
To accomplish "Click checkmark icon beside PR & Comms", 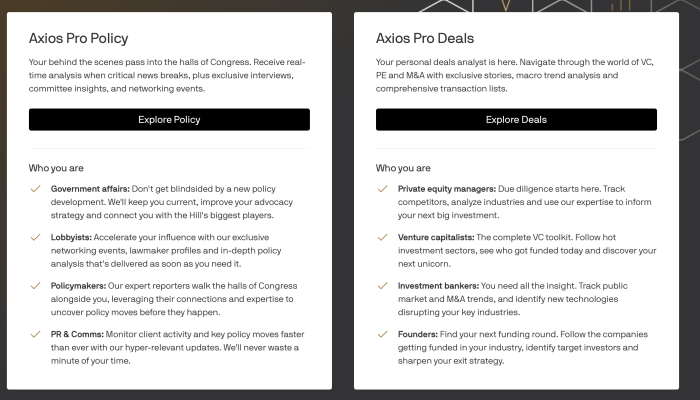I will (x=36, y=334).
